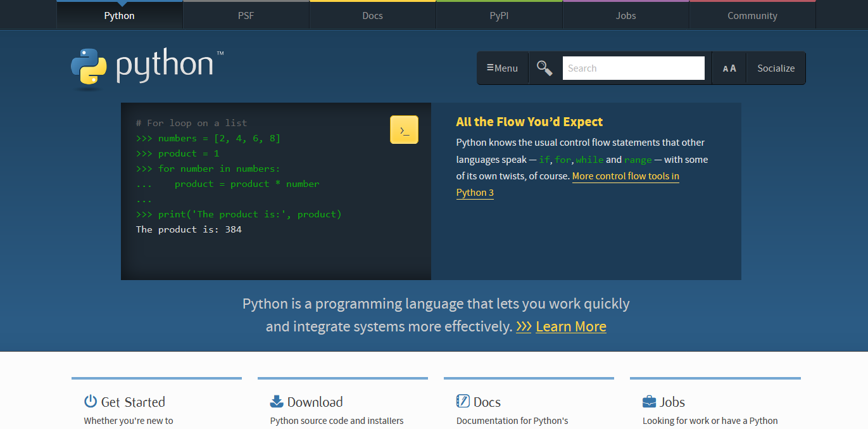Click inside the Search input field
The width and height of the screenshot is (868, 429).
633,67
